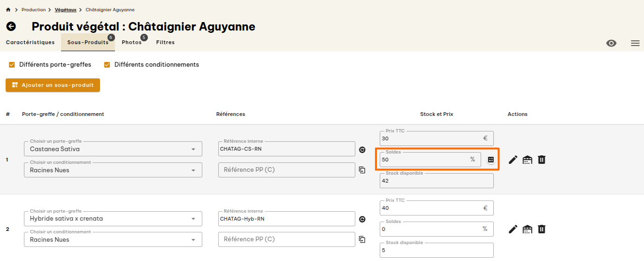The width and height of the screenshot is (644, 261).
Task: Open the Castanea Sativa porte-greffe dropdown
Action: [113, 149]
